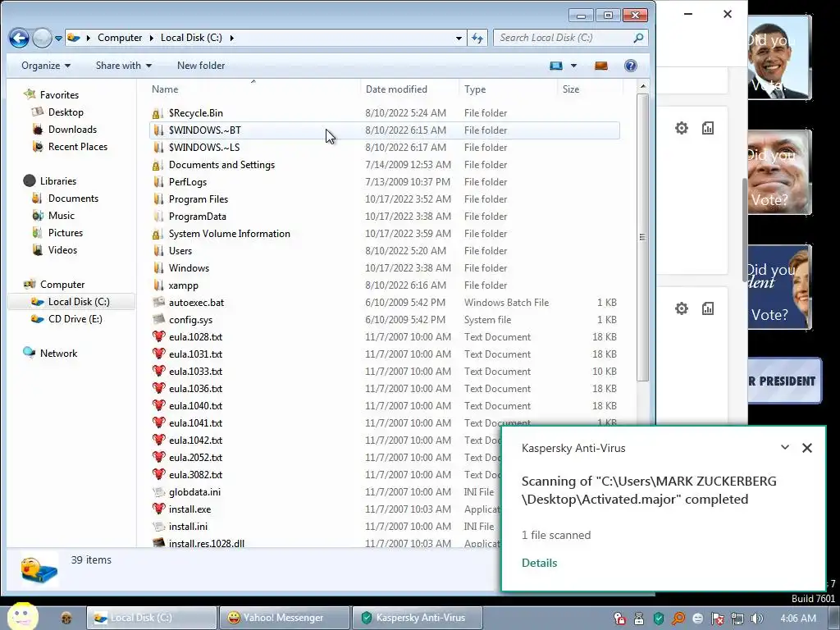
Task: Select the System Volume Information folder icon
Action: click(x=157, y=234)
